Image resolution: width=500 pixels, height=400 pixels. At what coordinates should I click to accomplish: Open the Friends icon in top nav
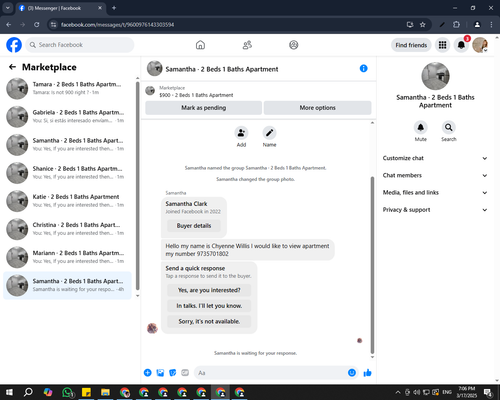pos(247,45)
